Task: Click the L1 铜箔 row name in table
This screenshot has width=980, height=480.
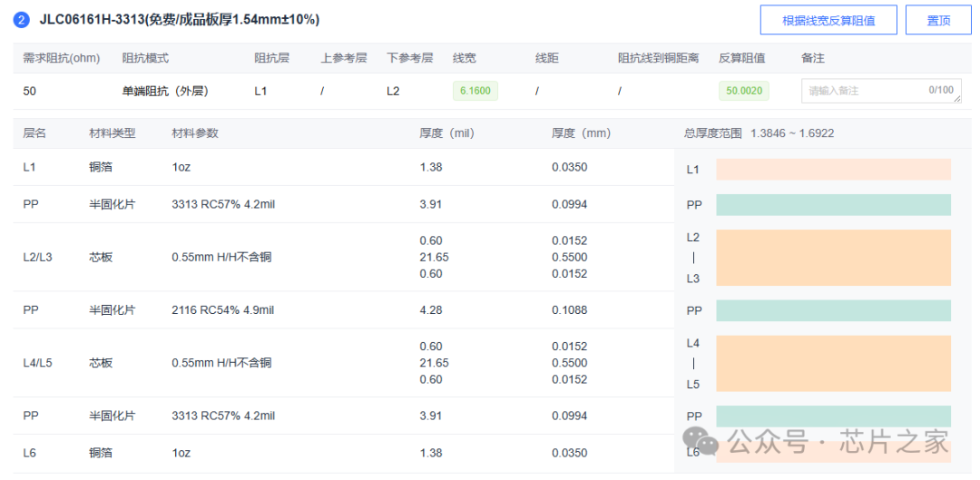Action: 29,167
